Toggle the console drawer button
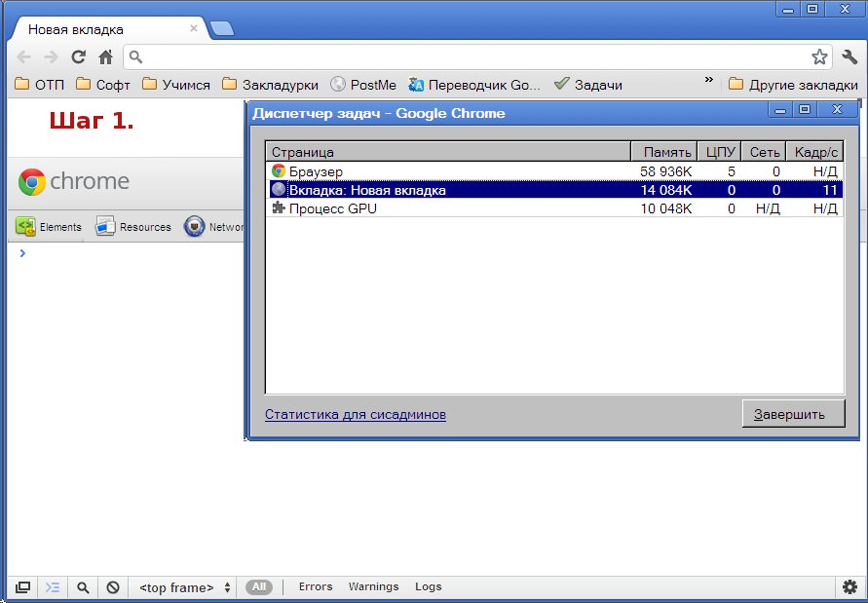 (53, 587)
